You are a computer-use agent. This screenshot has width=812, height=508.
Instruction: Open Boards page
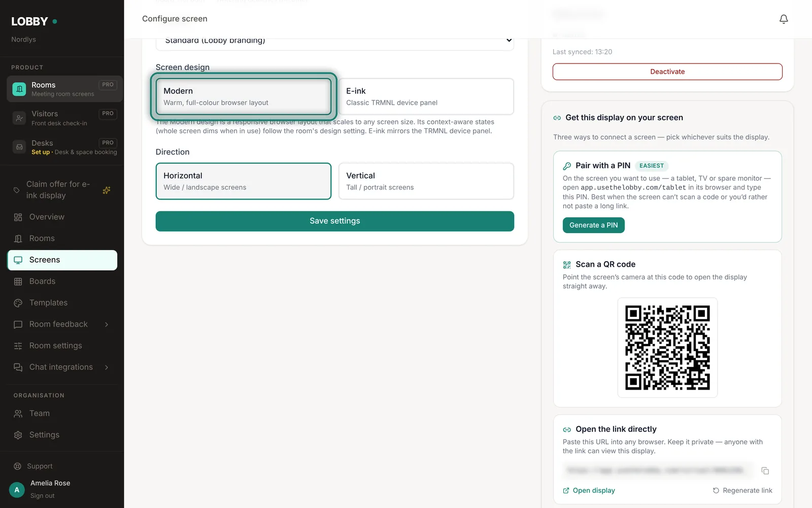pyautogui.click(x=62, y=281)
